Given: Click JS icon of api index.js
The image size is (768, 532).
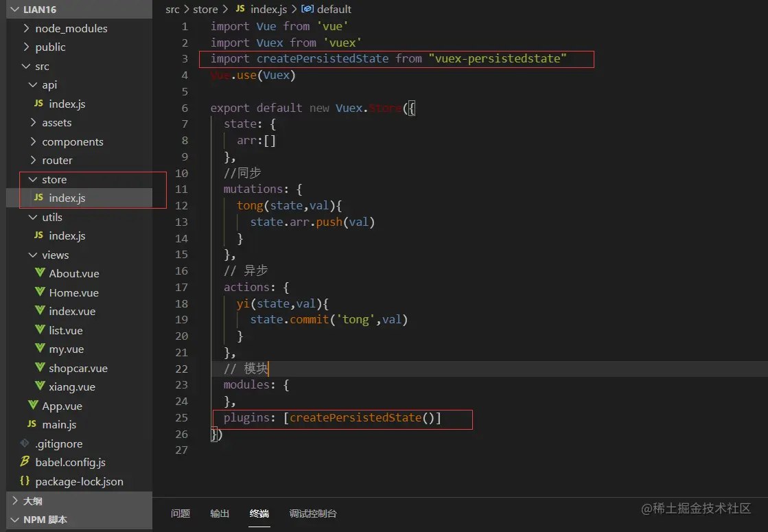Looking at the screenshot, I should (x=38, y=104).
